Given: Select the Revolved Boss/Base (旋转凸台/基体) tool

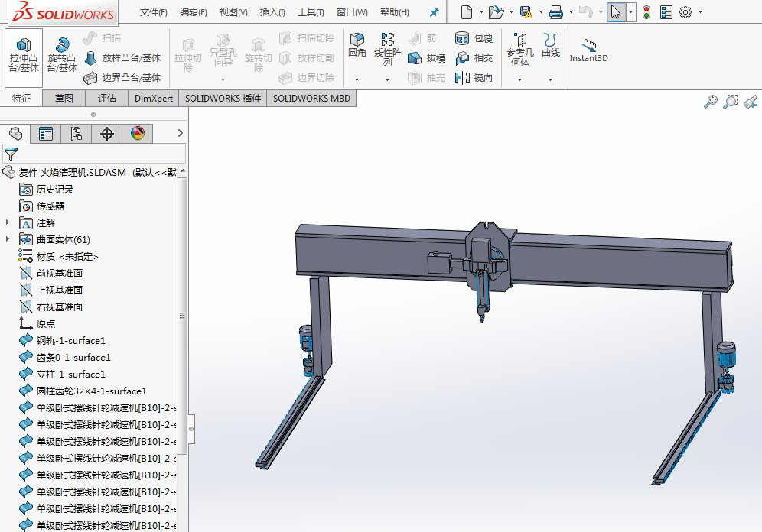Looking at the screenshot, I should [x=62, y=56].
